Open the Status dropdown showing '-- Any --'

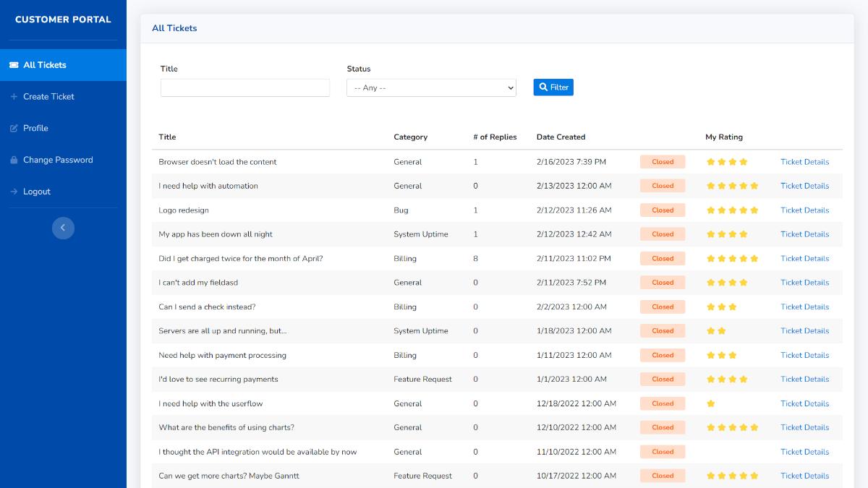click(431, 87)
